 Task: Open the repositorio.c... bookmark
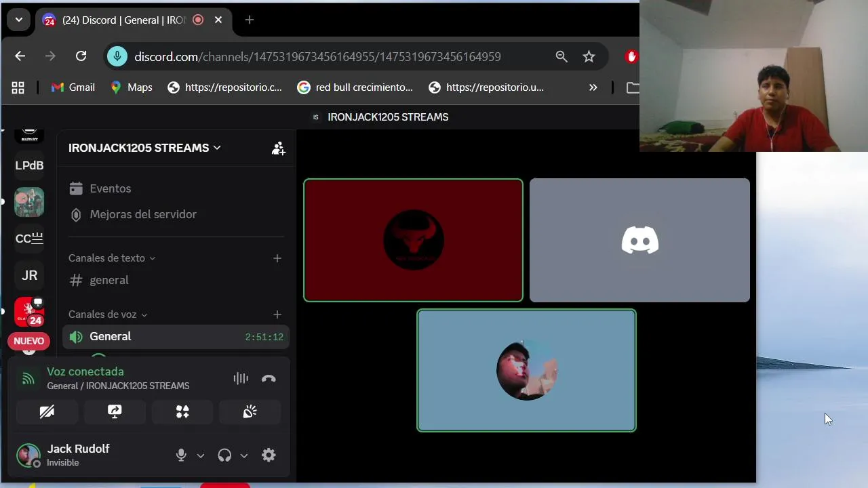tap(224, 87)
